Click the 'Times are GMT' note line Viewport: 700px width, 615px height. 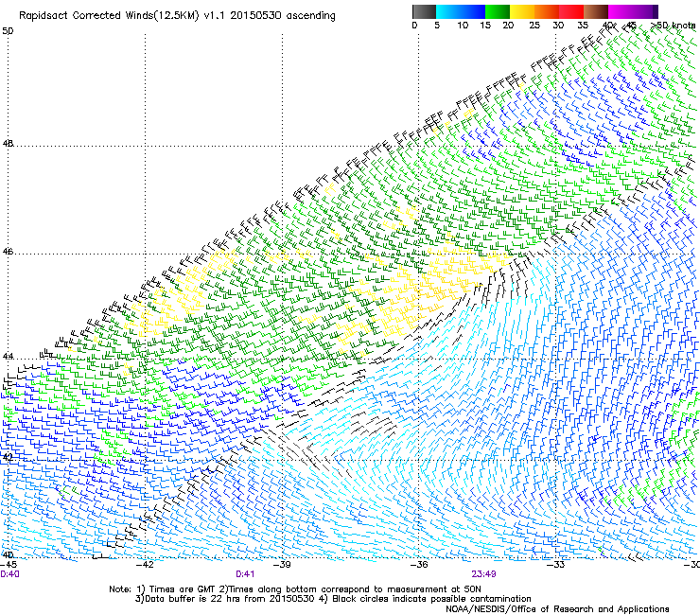(x=295, y=589)
